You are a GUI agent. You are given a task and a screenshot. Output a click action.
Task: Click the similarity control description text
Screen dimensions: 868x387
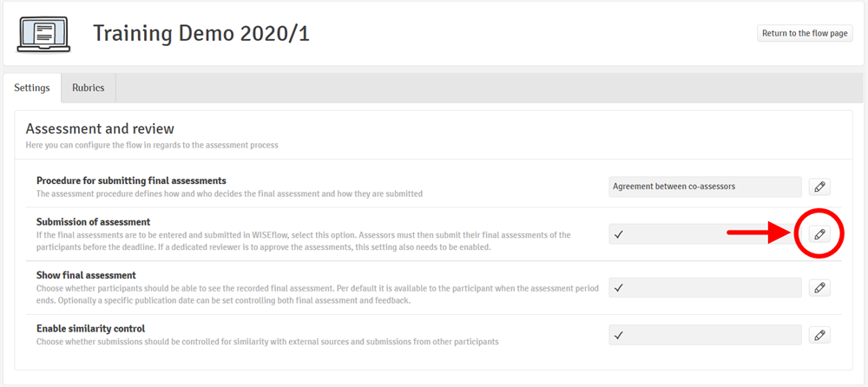267,342
